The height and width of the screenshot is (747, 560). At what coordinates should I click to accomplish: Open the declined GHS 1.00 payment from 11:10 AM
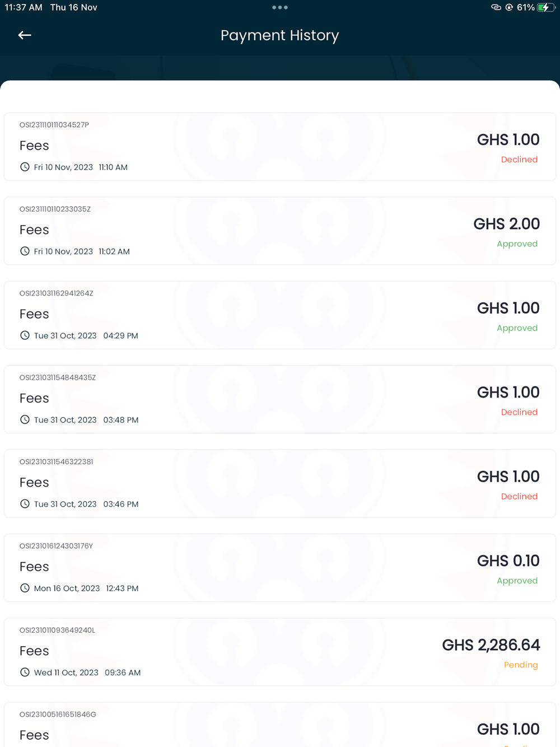pyautogui.click(x=280, y=147)
